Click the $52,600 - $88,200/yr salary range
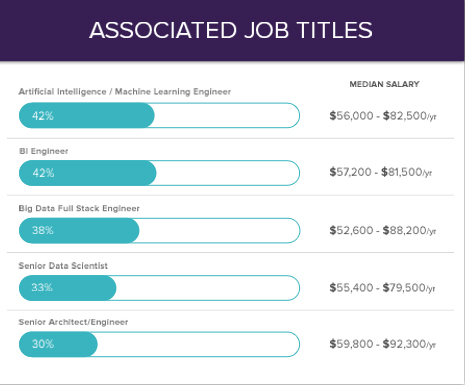 [383, 230]
